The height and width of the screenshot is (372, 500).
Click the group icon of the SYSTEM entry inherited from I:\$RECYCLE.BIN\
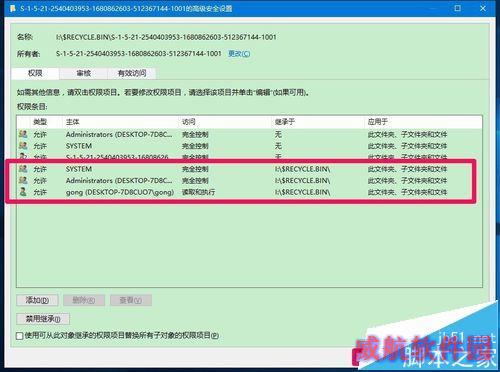[23, 169]
